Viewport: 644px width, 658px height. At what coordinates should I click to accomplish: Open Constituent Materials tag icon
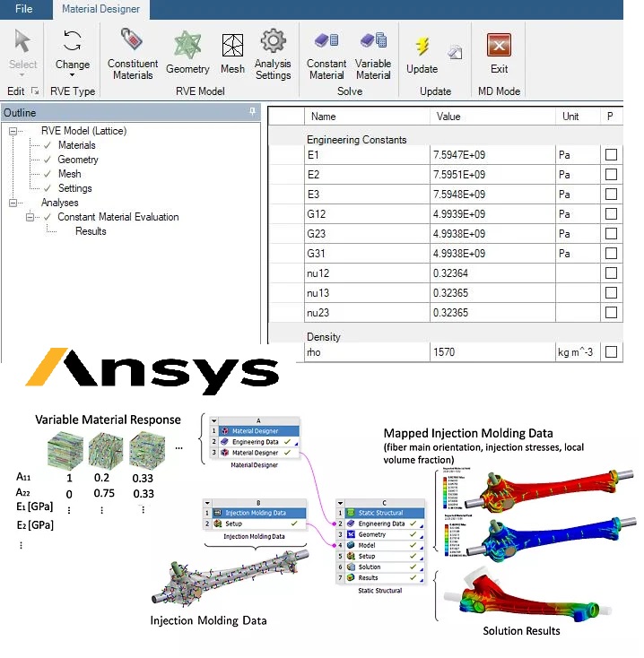(132, 39)
